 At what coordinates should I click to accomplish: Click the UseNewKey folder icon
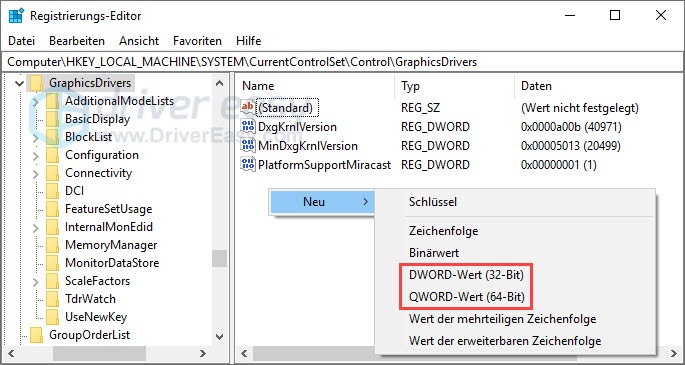52,317
